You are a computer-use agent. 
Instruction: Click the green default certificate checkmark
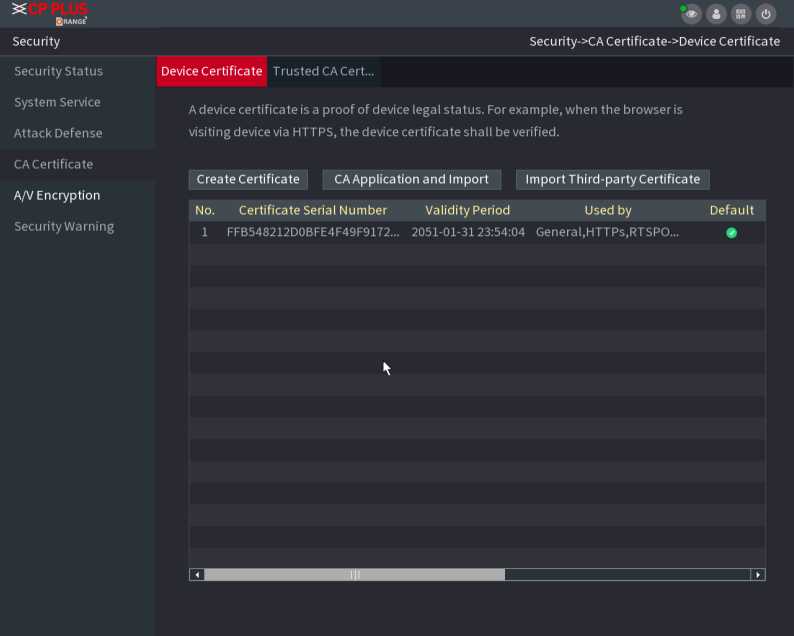pos(731,232)
